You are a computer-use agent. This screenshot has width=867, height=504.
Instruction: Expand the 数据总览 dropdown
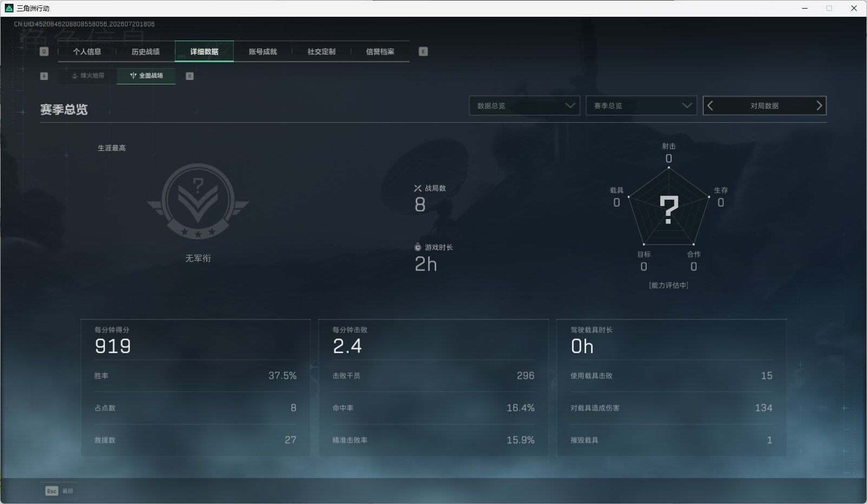point(524,105)
